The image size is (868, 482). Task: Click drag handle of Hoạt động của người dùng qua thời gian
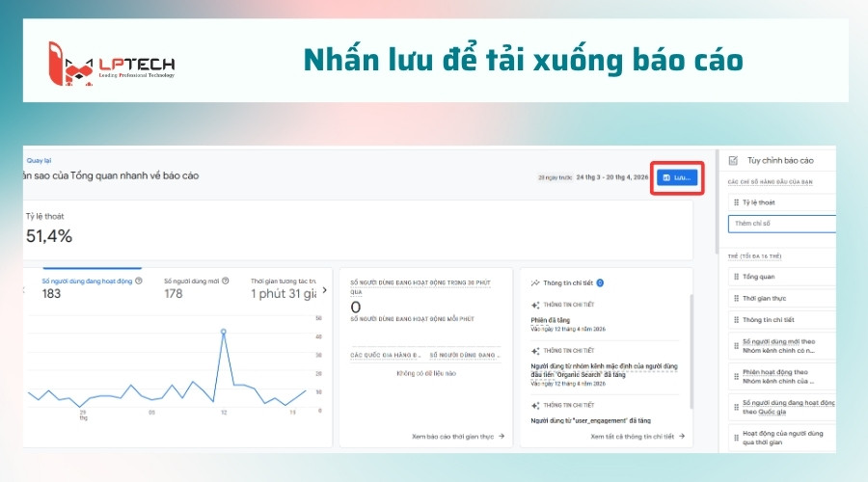click(x=736, y=438)
